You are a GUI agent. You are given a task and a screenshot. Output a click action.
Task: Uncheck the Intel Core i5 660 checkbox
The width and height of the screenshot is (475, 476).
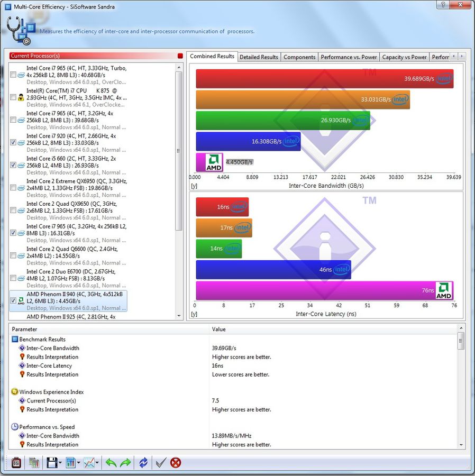(x=13, y=165)
